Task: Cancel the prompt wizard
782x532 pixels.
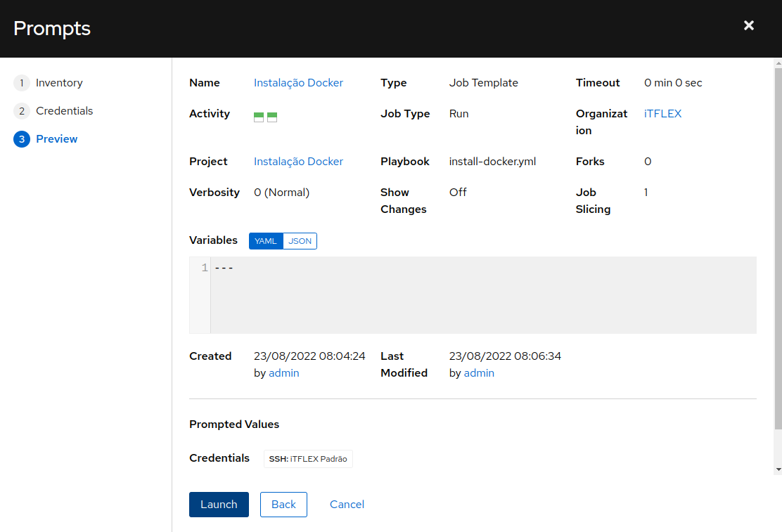Action: (x=347, y=504)
